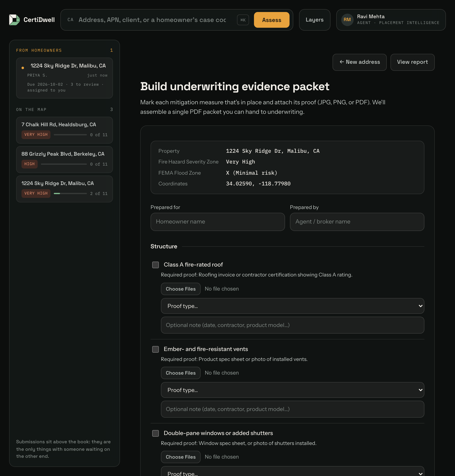Image resolution: width=455 pixels, height=476 pixels.
Task: Open 1224 Sky Ridge Dr card on the map list
Action: pyautogui.click(x=64, y=189)
